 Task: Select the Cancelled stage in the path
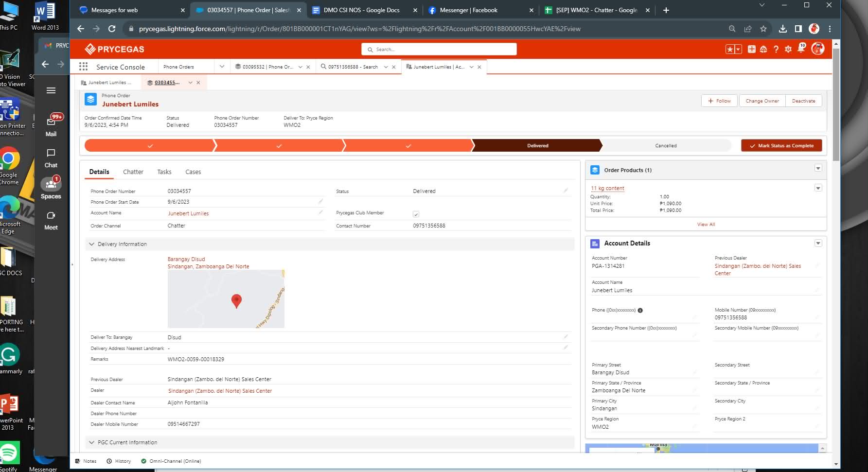666,145
